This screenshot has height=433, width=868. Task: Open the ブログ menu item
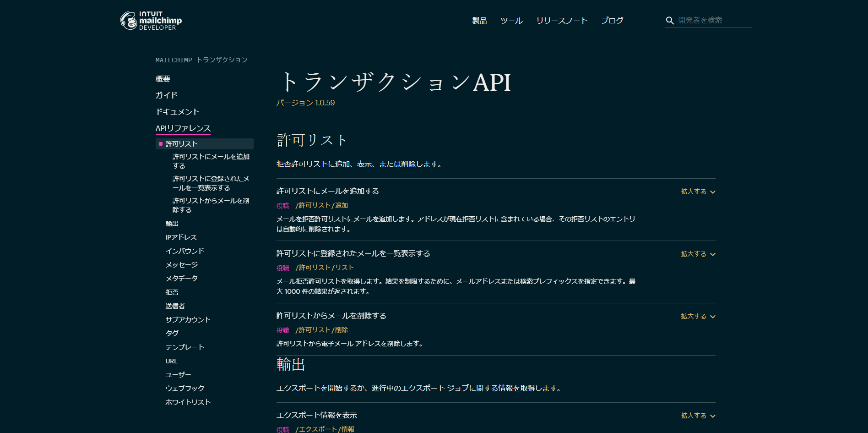(x=612, y=21)
